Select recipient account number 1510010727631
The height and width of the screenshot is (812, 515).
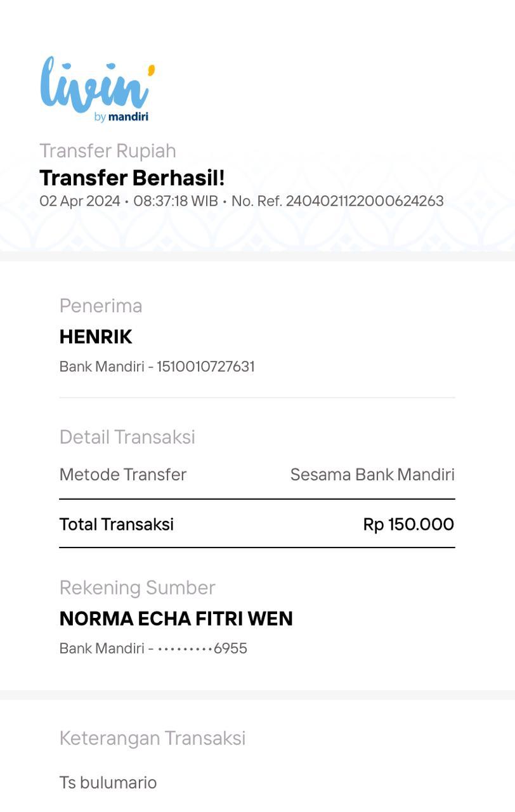pyautogui.click(x=205, y=367)
